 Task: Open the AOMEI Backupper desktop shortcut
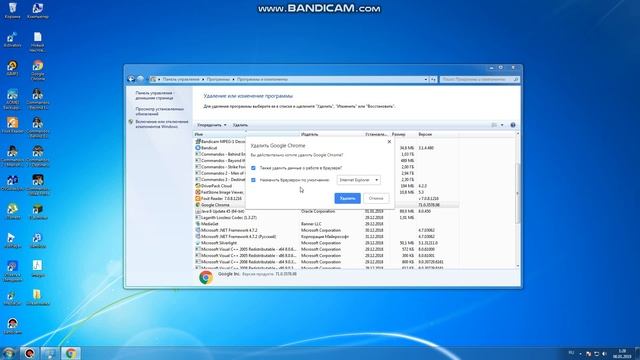12,99
